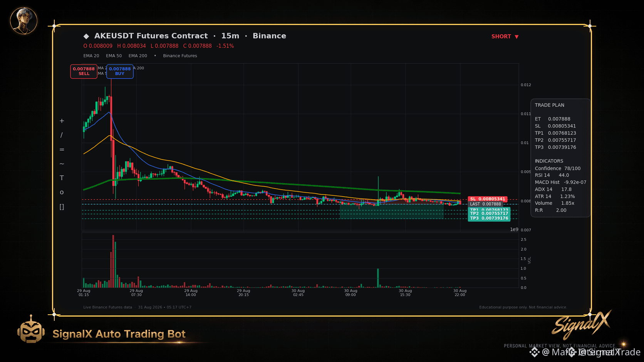This screenshot has width=644, height=362.
Task: Click the SignalX script signature logo
Action: (582, 324)
